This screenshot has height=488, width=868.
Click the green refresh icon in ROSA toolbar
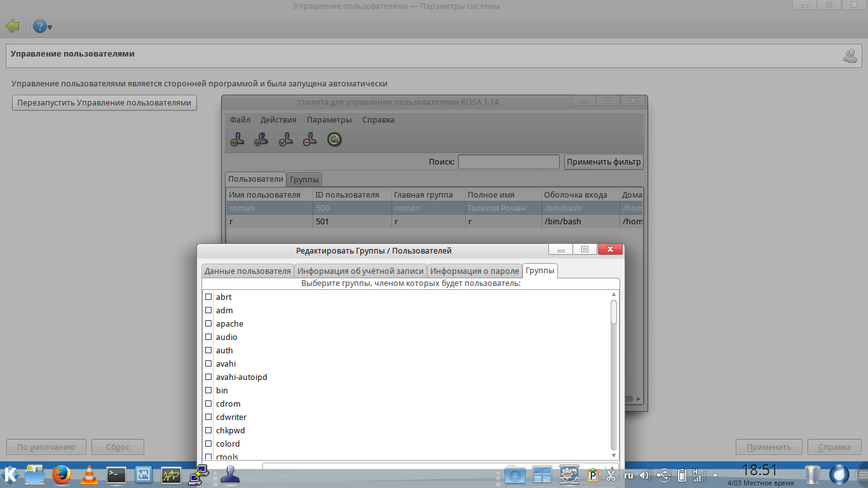click(334, 140)
